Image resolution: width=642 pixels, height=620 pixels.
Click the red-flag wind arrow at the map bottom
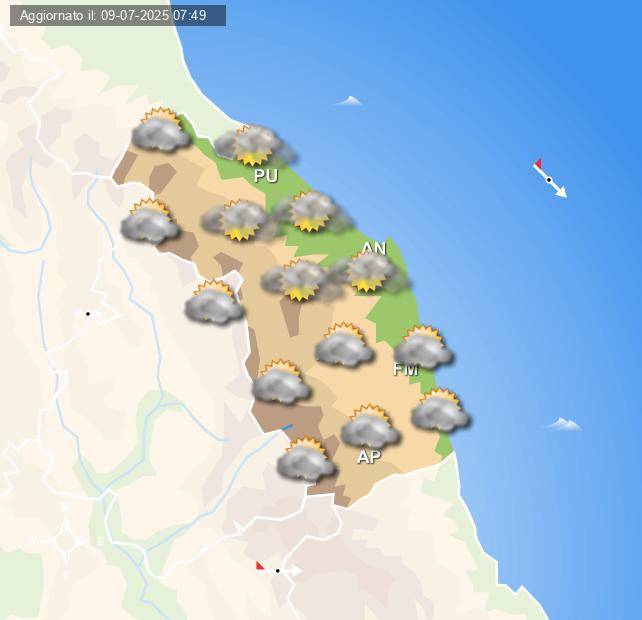coord(278,569)
